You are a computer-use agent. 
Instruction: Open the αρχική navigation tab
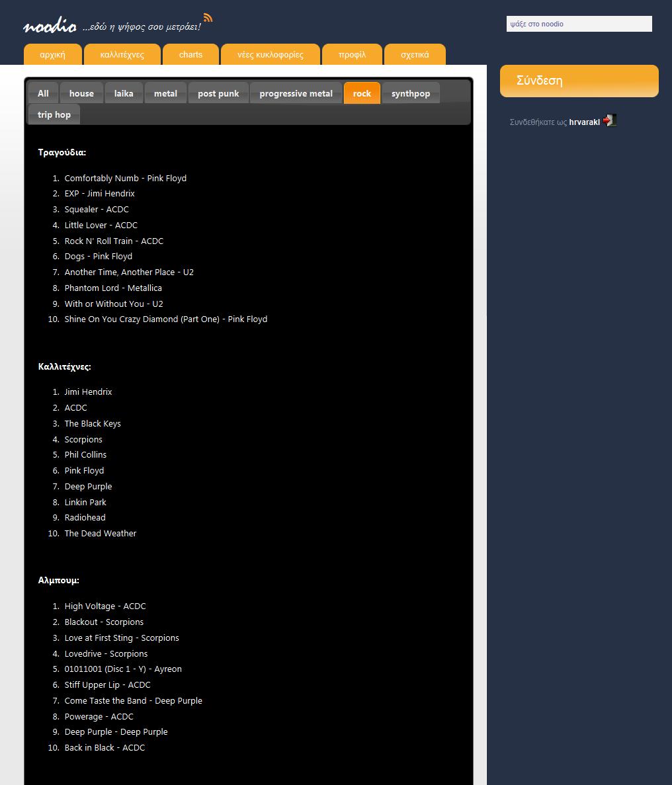pyautogui.click(x=52, y=55)
